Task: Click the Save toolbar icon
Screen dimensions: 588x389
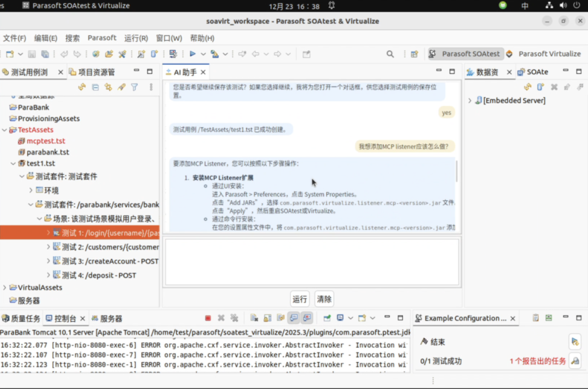Action: (x=32, y=54)
